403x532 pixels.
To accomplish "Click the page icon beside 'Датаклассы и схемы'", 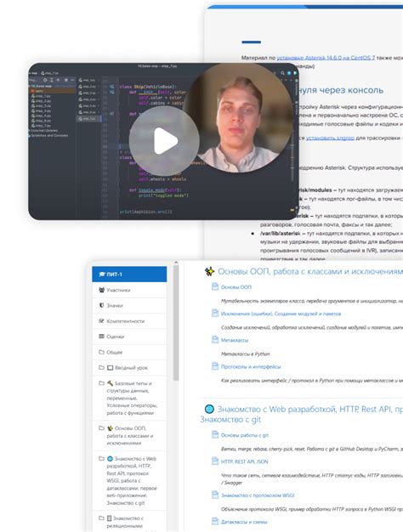I will point(215,522).
